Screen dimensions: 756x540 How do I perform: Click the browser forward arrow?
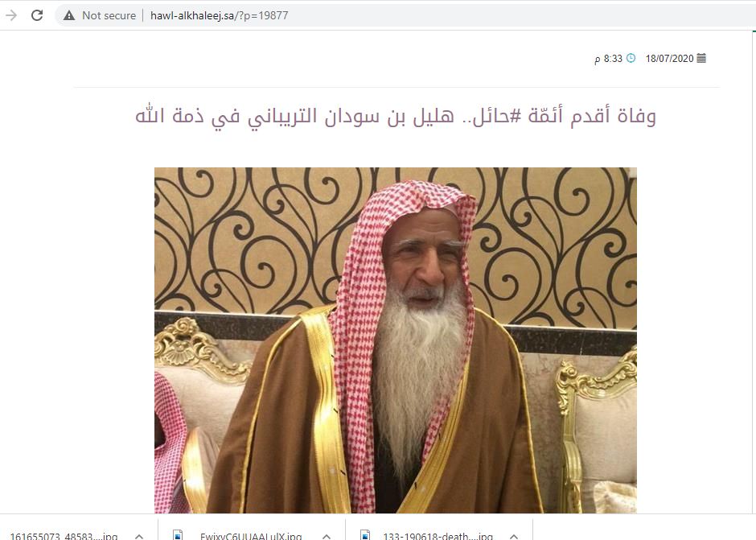click(11, 15)
